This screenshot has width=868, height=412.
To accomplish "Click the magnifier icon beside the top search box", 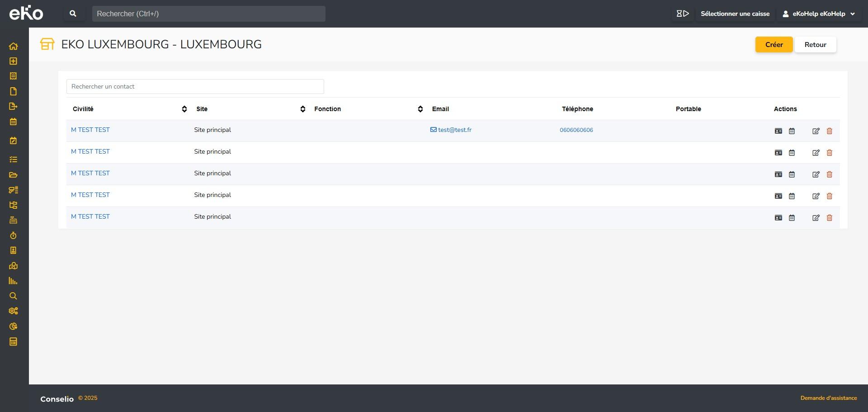I will pos(73,14).
